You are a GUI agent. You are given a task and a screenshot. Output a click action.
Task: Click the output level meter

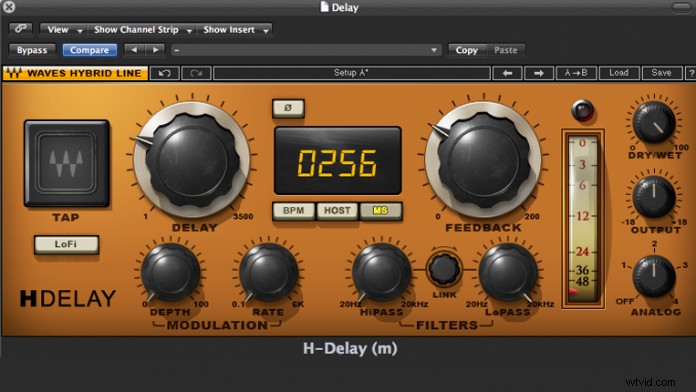pyautogui.click(x=583, y=219)
